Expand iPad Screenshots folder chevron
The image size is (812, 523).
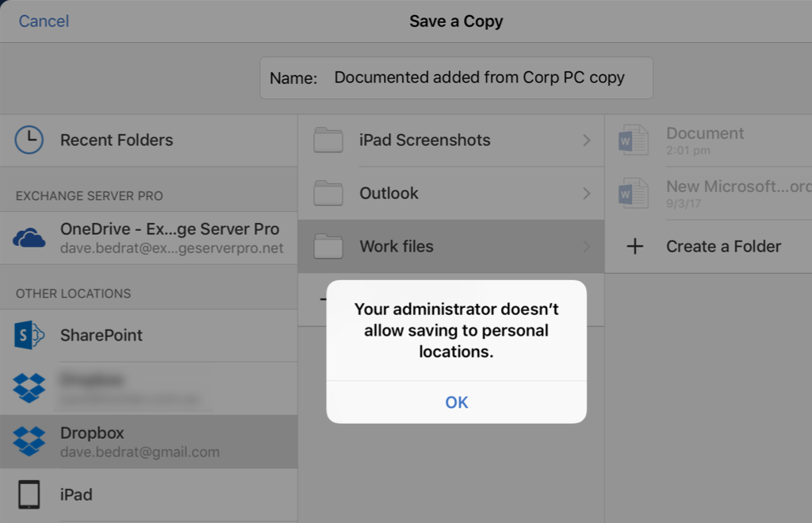[587, 140]
